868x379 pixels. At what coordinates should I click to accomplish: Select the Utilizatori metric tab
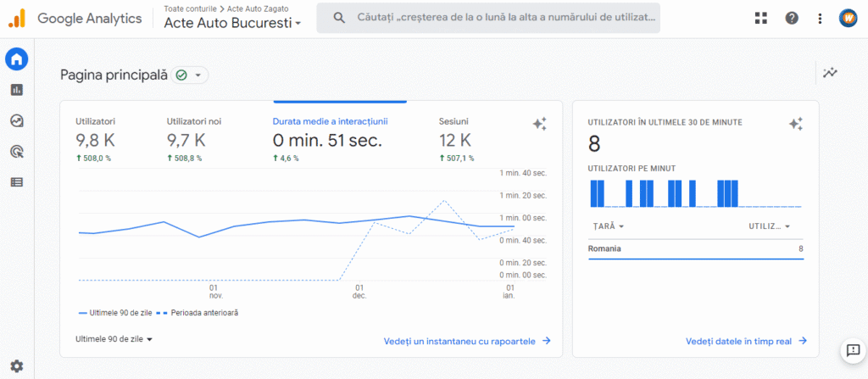point(95,140)
